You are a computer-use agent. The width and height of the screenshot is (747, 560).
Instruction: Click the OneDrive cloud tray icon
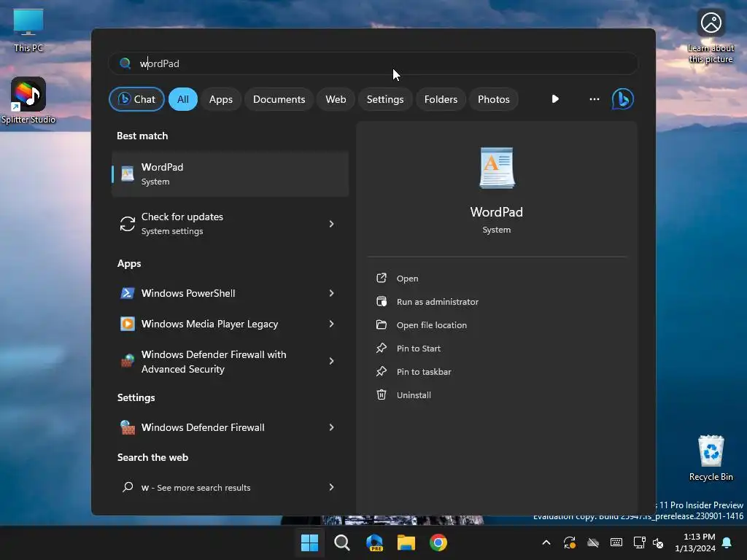pyautogui.click(x=593, y=542)
